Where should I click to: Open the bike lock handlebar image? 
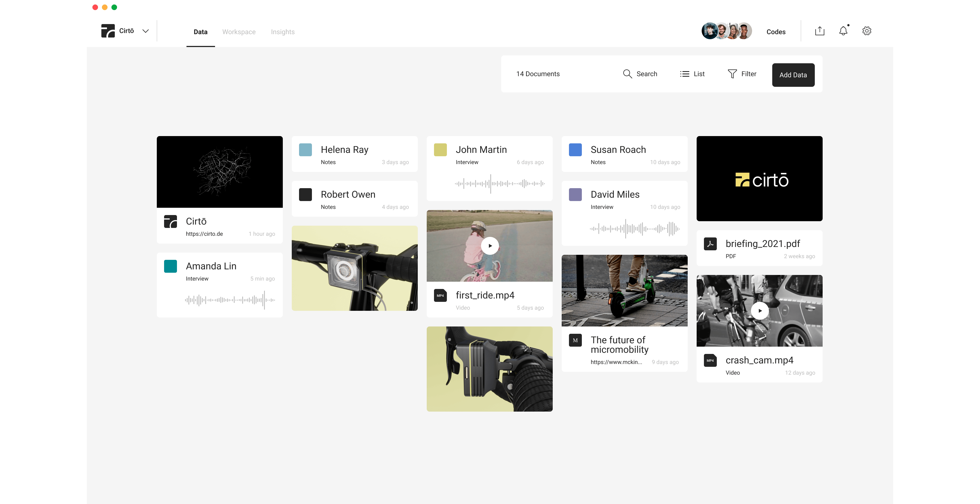[x=490, y=369]
